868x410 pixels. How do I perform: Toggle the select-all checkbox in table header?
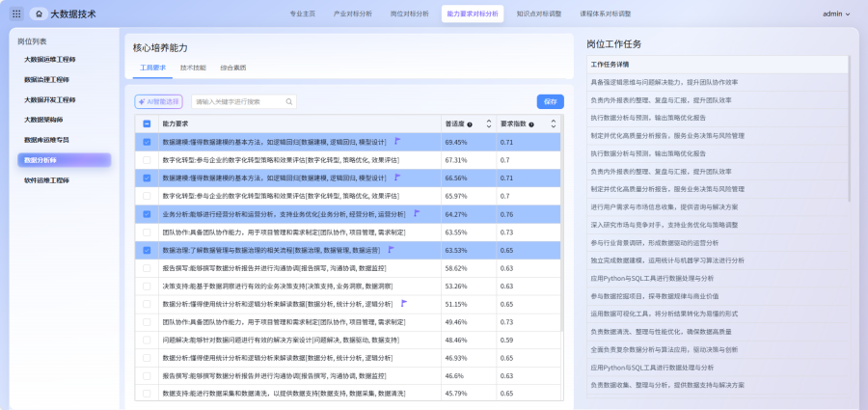pyautogui.click(x=147, y=124)
